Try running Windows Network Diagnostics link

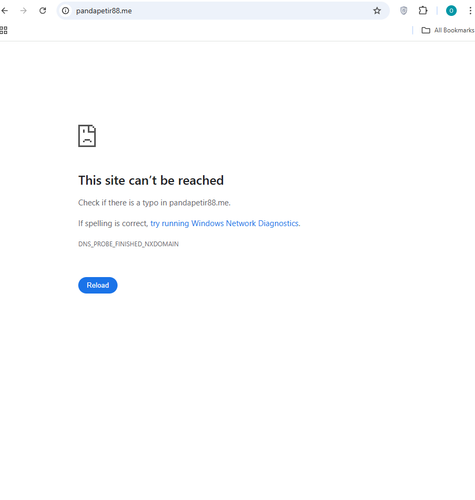[x=224, y=223]
